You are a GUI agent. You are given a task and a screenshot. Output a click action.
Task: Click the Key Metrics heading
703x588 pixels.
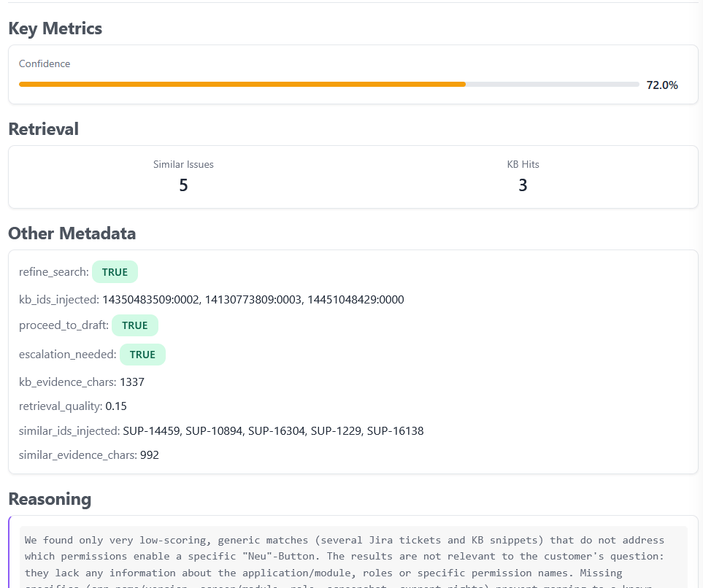(55, 28)
